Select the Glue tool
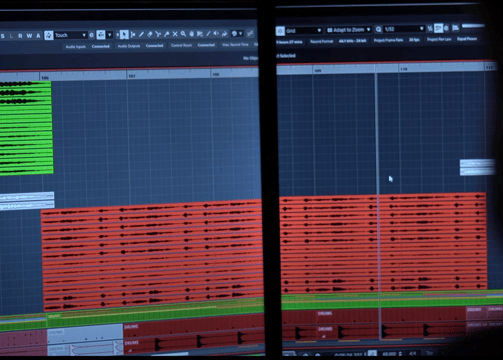Viewport: 503px width, 360px height. 166,34
